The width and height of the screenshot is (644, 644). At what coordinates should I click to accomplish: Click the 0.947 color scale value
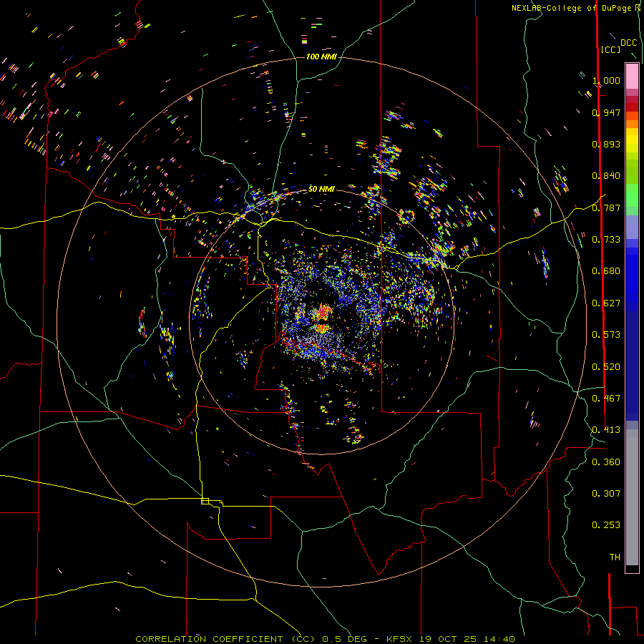(x=606, y=112)
